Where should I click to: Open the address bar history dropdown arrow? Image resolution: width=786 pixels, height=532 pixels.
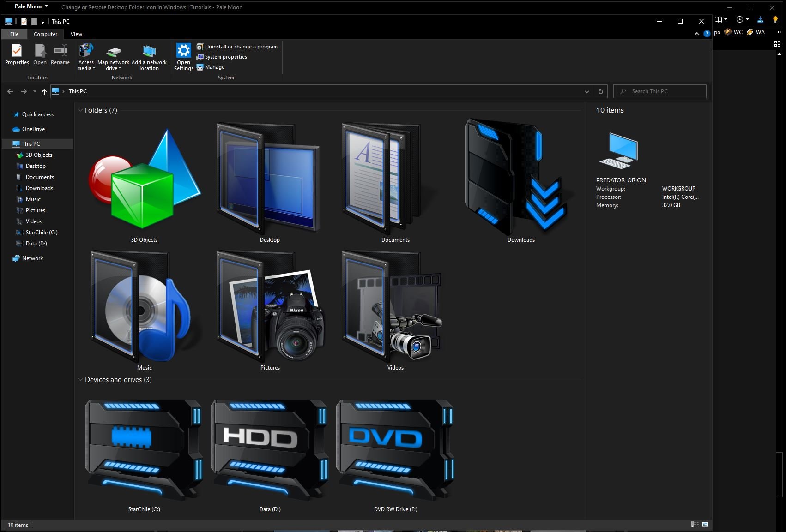coord(586,91)
